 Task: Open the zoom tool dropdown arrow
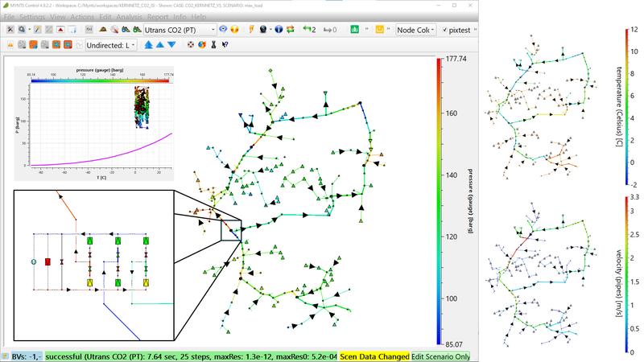click(30, 30)
